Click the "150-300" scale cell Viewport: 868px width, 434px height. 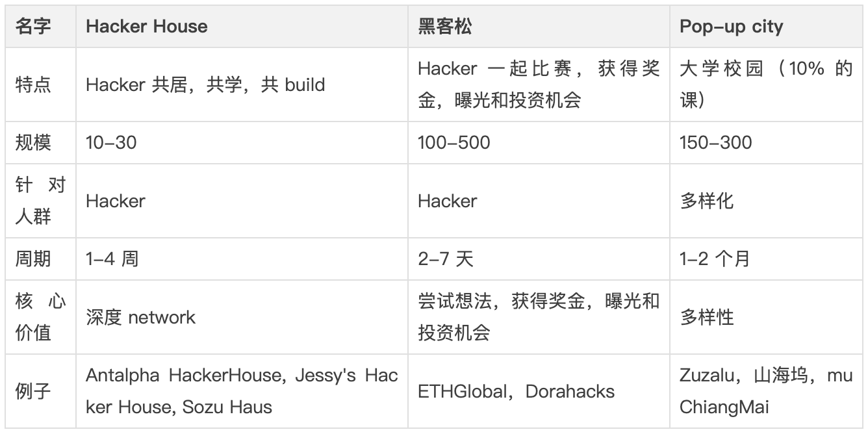pyautogui.click(x=715, y=143)
